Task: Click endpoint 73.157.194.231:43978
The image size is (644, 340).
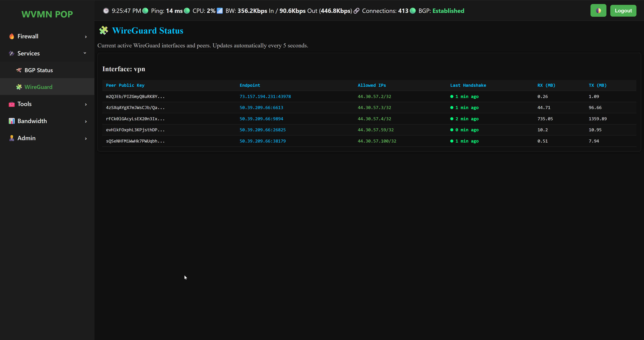Action: 265,96
